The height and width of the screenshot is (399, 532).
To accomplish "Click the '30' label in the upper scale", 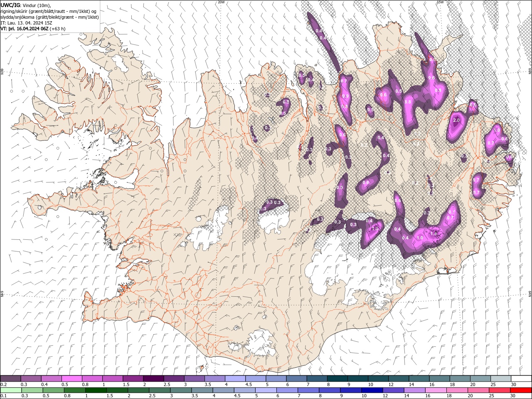I will 513,384.
